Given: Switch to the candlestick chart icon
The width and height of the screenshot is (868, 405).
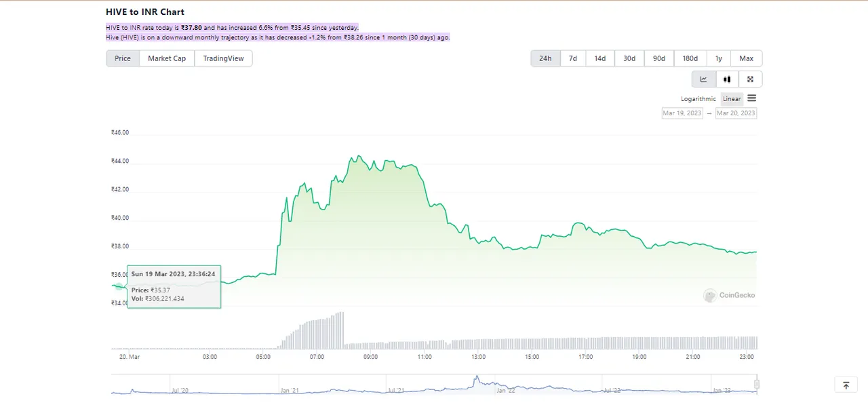Looking at the screenshot, I should click(x=727, y=79).
